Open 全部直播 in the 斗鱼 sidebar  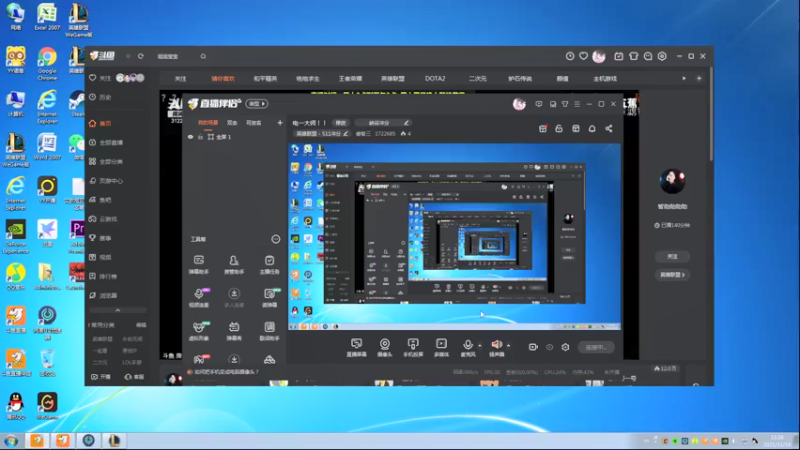(x=107, y=142)
